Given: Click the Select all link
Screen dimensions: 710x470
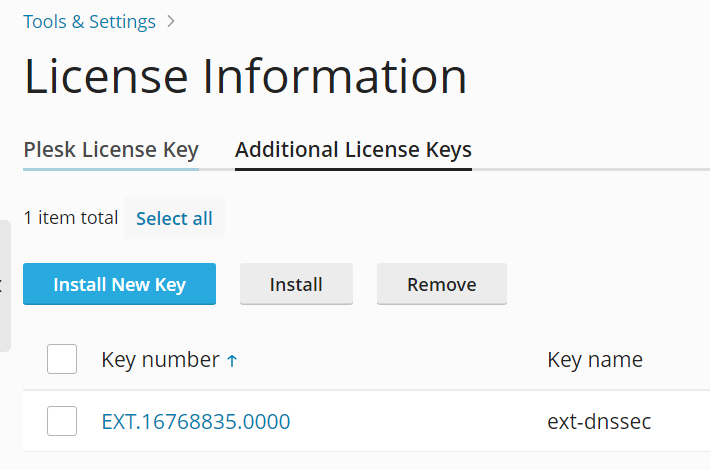Looking at the screenshot, I should tap(174, 218).
